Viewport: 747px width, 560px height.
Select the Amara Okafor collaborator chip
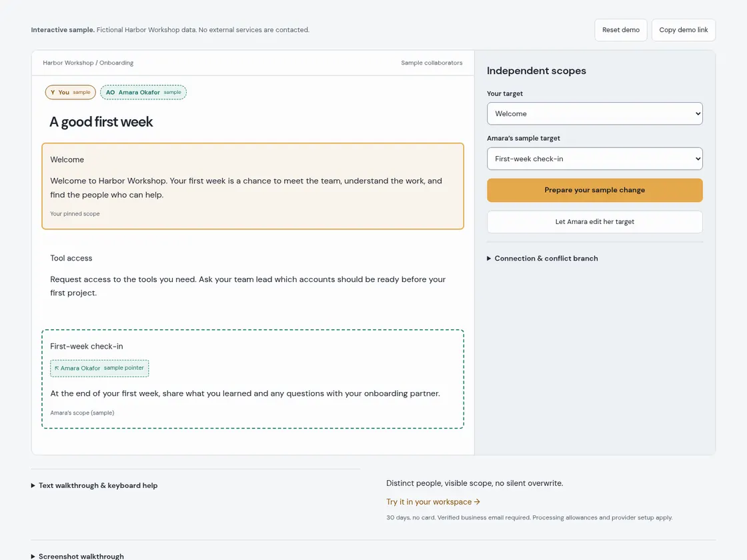tap(143, 93)
